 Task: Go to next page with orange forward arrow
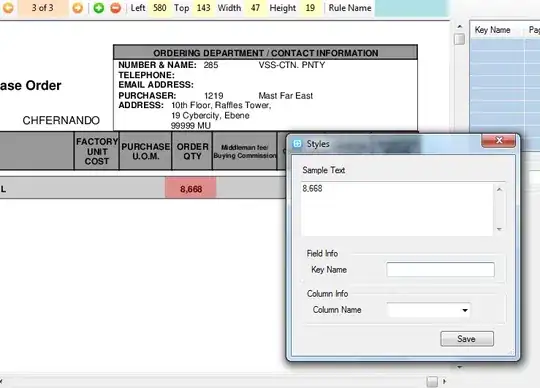pyautogui.click(x=78, y=8)
